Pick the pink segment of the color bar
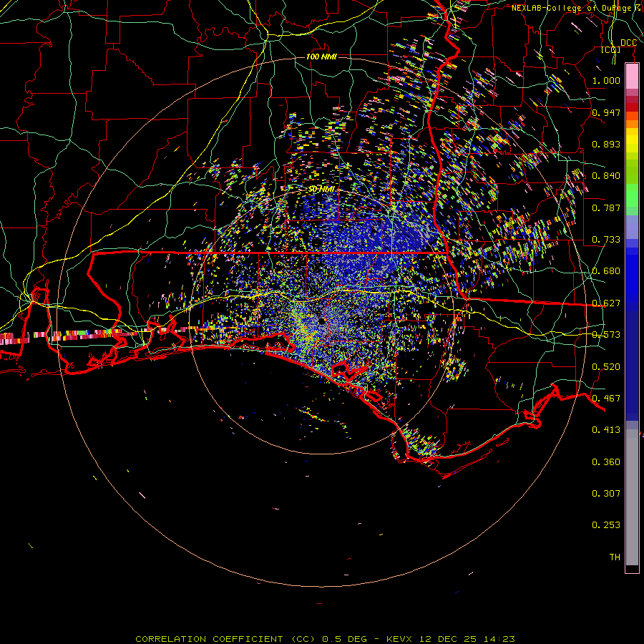The height and width of the screenshot is (644, 644). [x=632, y=77]
